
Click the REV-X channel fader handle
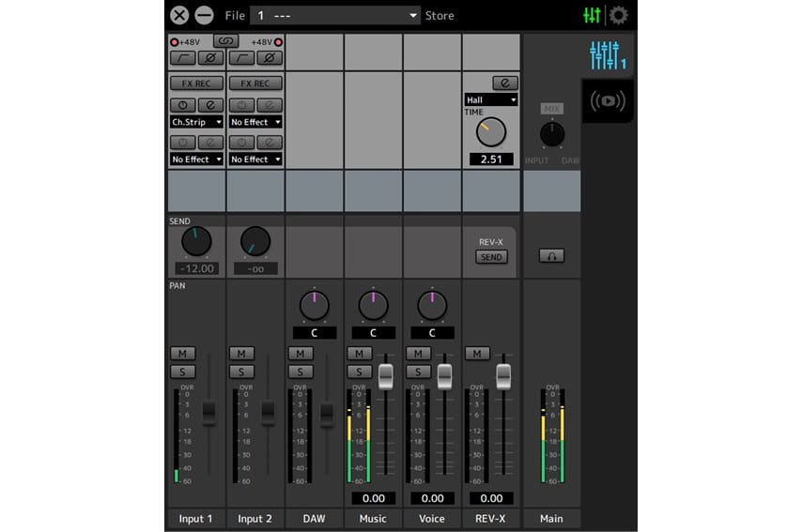503,376
